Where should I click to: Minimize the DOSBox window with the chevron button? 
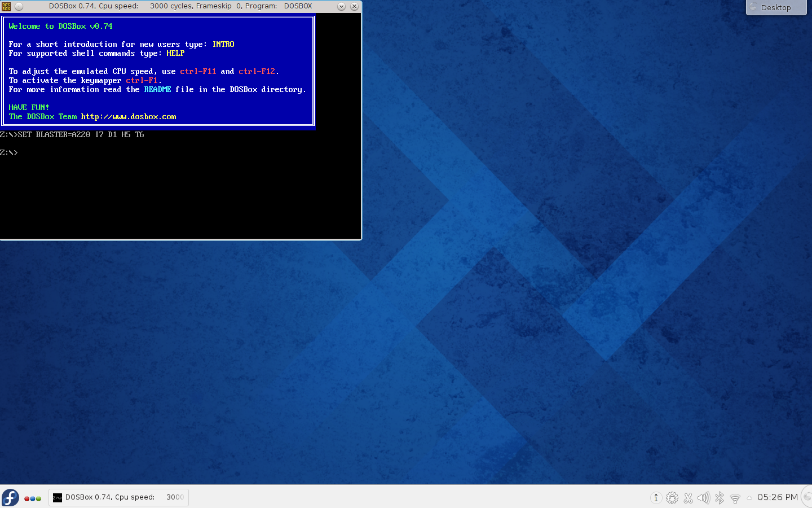click(341, 6)
